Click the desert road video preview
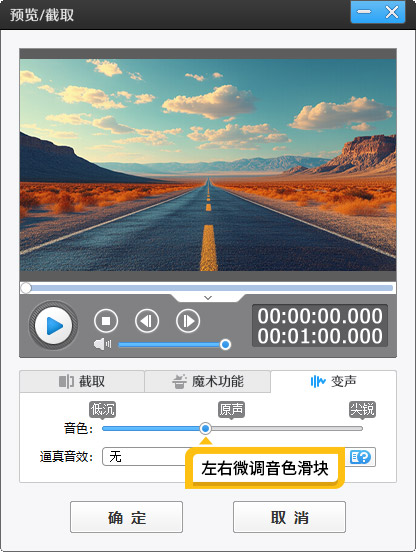 point(208,165)
